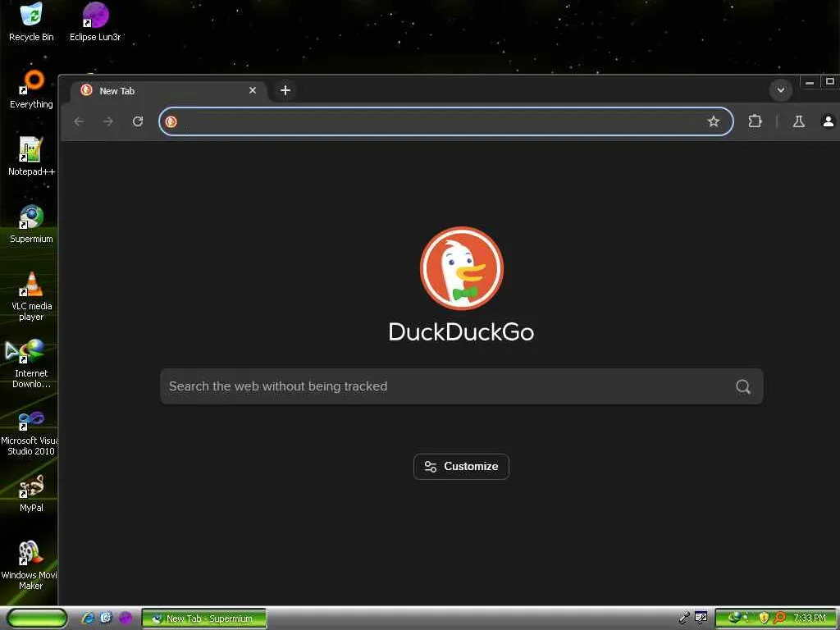The width and height of the screenshot is (840, 630).
Task: Open the green Start button
Action: pos(36,619)
